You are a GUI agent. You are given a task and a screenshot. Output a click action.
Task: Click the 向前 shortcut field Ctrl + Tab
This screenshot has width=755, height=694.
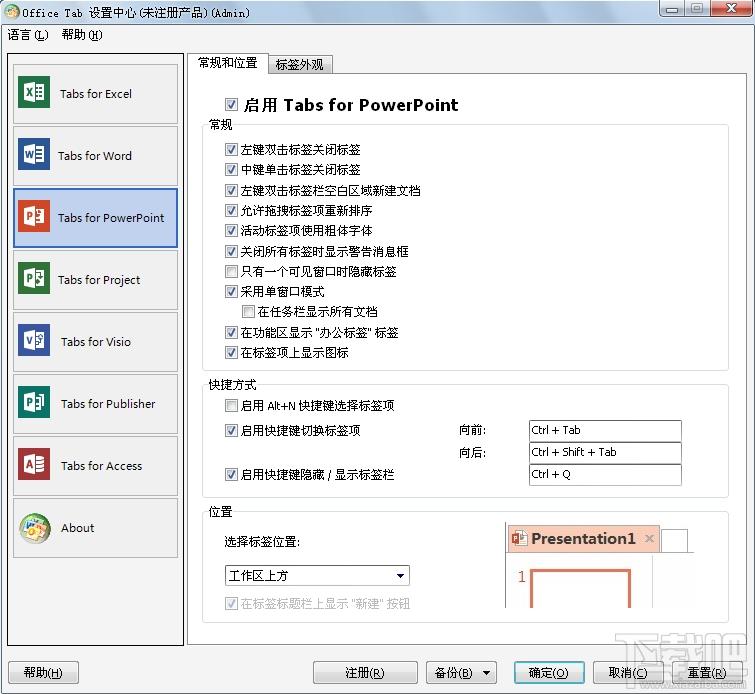[x=605, y=431]
